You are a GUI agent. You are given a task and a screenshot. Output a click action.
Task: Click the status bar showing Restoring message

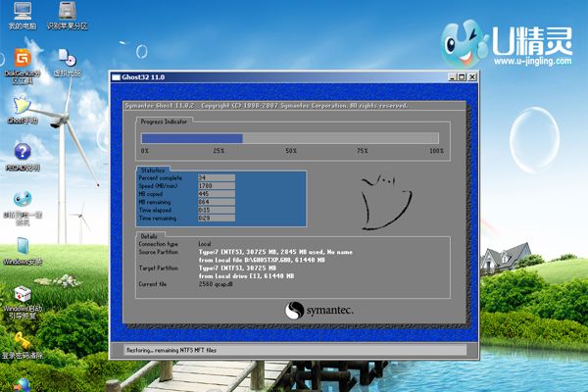[292, 350]
